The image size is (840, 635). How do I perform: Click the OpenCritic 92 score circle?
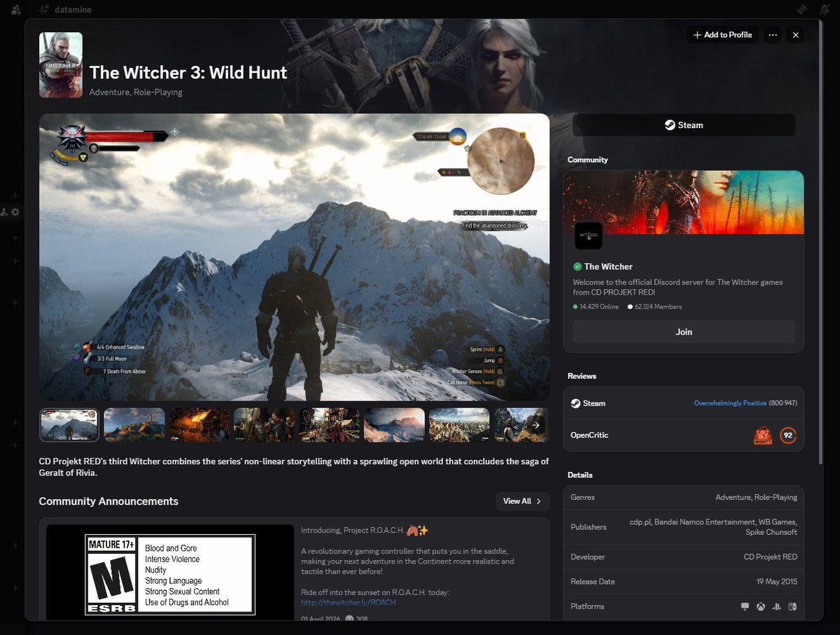click(x=788, y=435)
